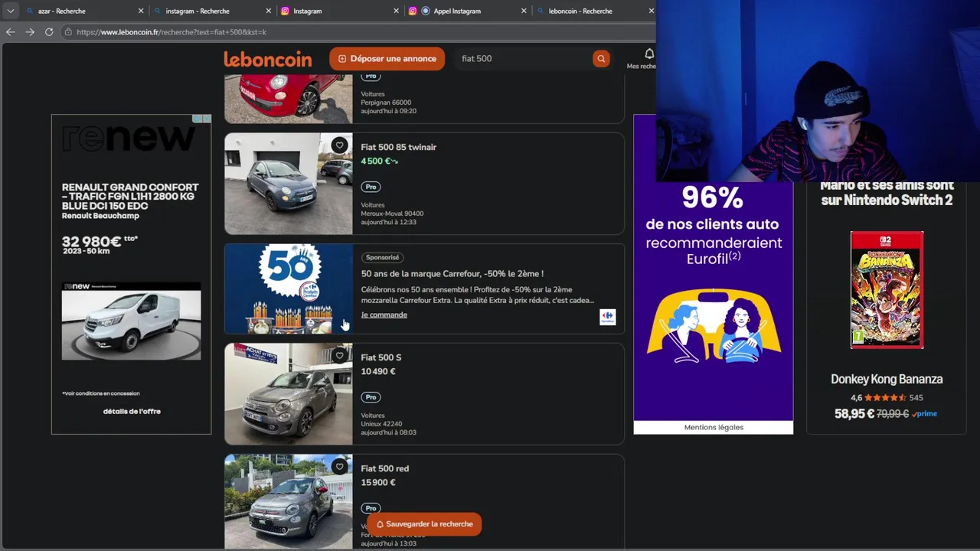Close the 'Appel Instagram' tab
The image size is (980, 551).
coord(524,11)
